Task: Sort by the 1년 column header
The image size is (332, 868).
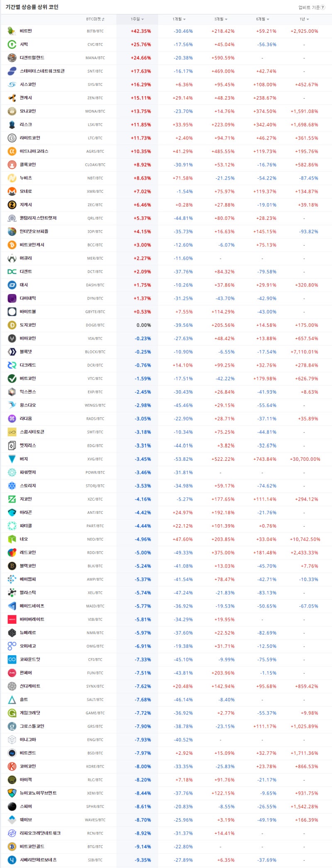Action: pos(304,19)
